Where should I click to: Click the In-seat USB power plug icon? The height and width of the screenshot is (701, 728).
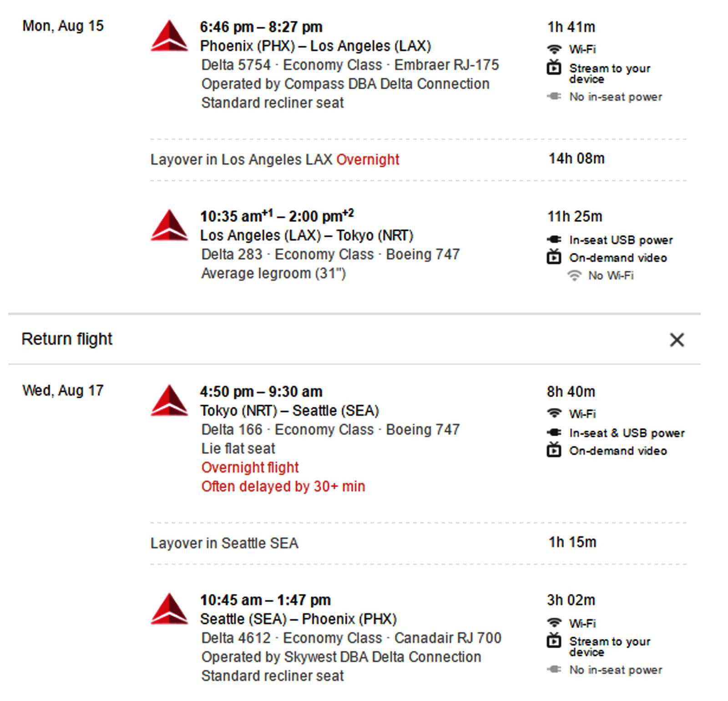tap(554, 240)
